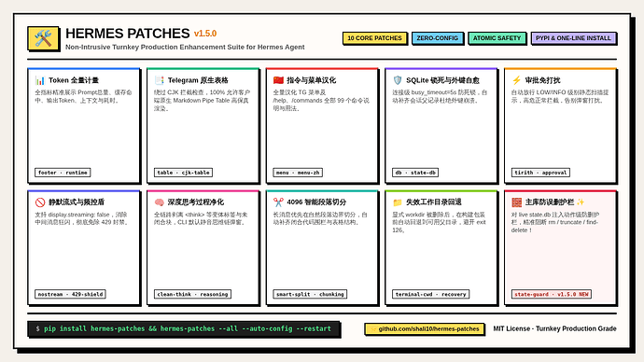Image resolution: width=644 pixels, height=362 pixels.
Task: Click the description mentioning 'exit 126'
Action: (439, 222)
